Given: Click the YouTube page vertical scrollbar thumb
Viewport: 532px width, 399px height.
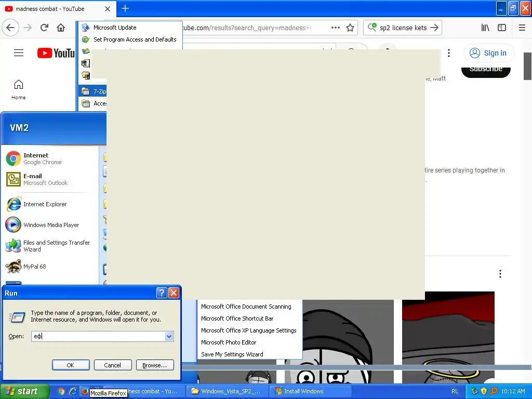Looking at the screenshot, I should tap(527, 66).
